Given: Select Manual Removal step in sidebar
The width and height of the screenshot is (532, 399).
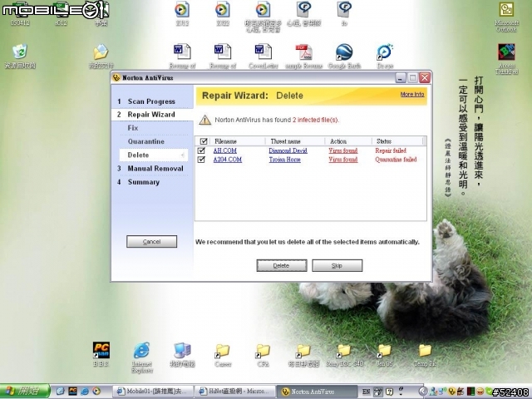Looking at the screenshot, I should pyautogui.click(x=155, y=169).
